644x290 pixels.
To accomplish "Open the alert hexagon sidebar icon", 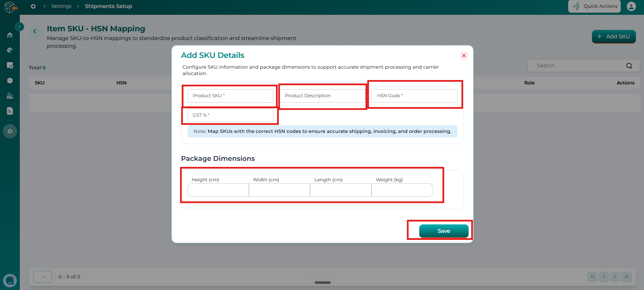I will click(10, 80).
